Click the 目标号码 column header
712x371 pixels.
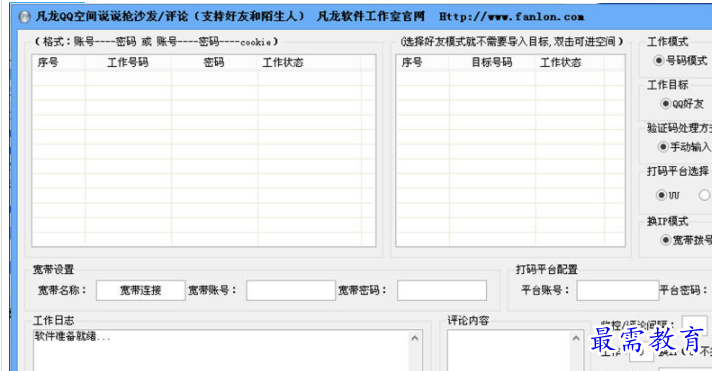click(492, 63)
